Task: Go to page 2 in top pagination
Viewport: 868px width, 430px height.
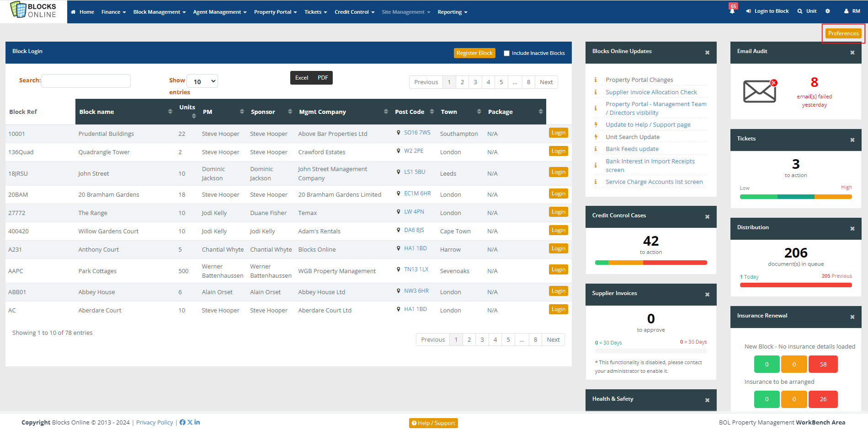Action: (462, 82)
